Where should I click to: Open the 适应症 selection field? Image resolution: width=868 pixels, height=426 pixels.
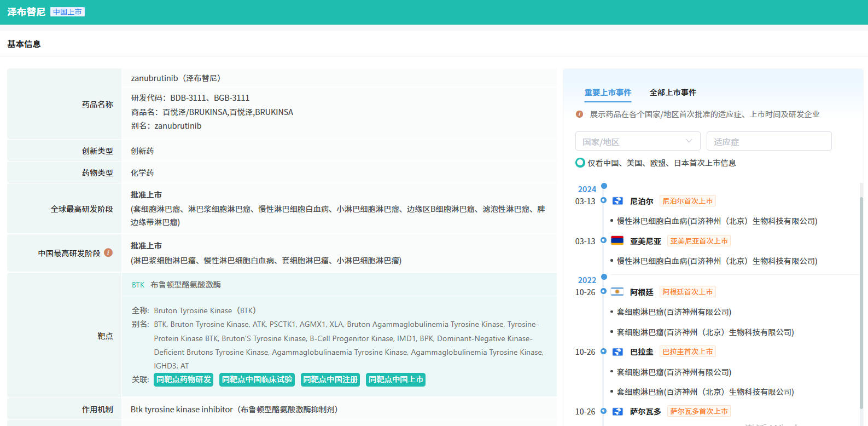click(768, 141)
